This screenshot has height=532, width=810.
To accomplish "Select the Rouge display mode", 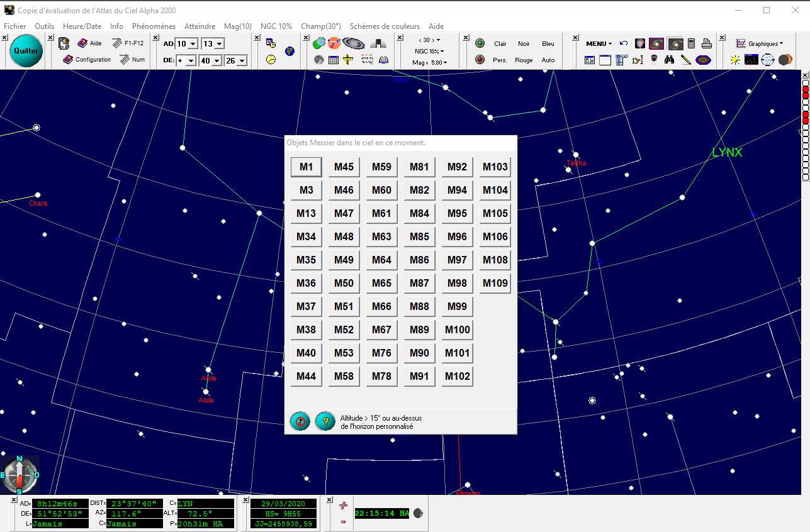I will pos(524,60).
